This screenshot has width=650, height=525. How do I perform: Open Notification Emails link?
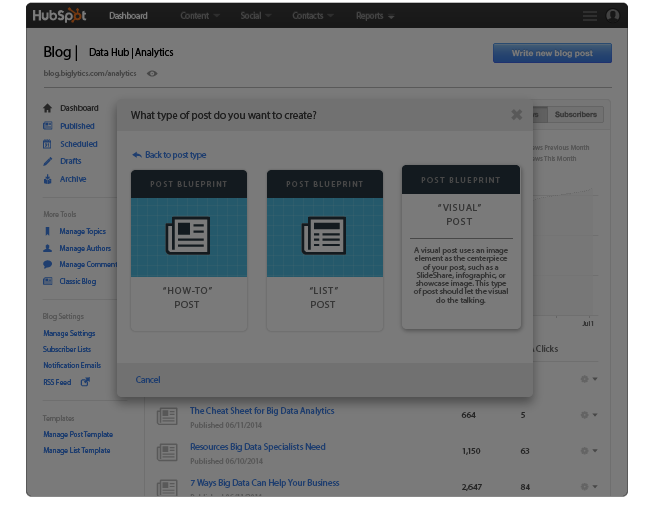click(72, 365)
